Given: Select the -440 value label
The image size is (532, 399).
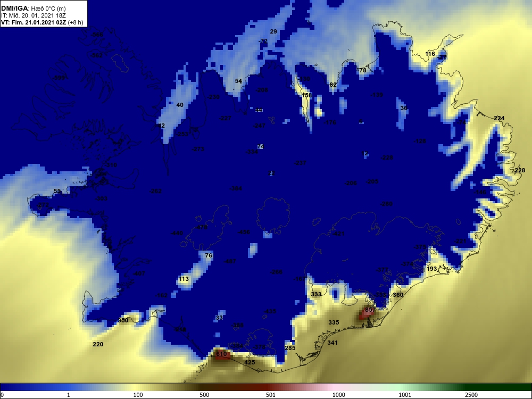Looking at the screenshot, I should tap(177, 233).
